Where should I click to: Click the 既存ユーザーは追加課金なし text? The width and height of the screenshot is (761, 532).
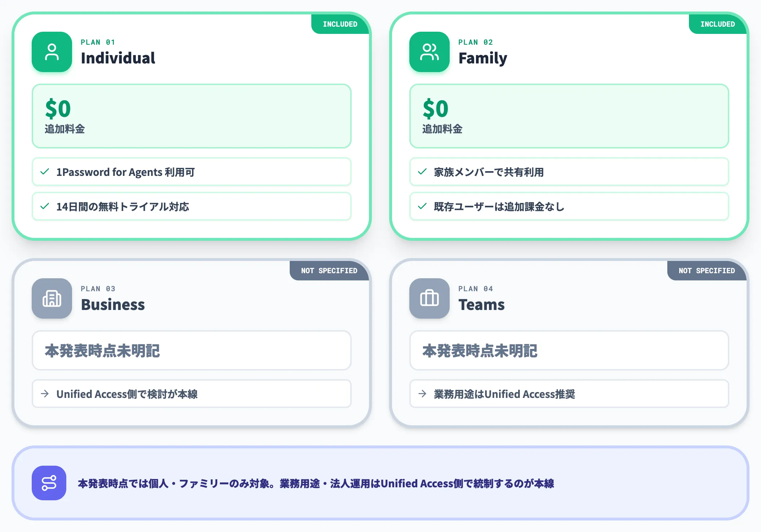(x=499, y=207)
